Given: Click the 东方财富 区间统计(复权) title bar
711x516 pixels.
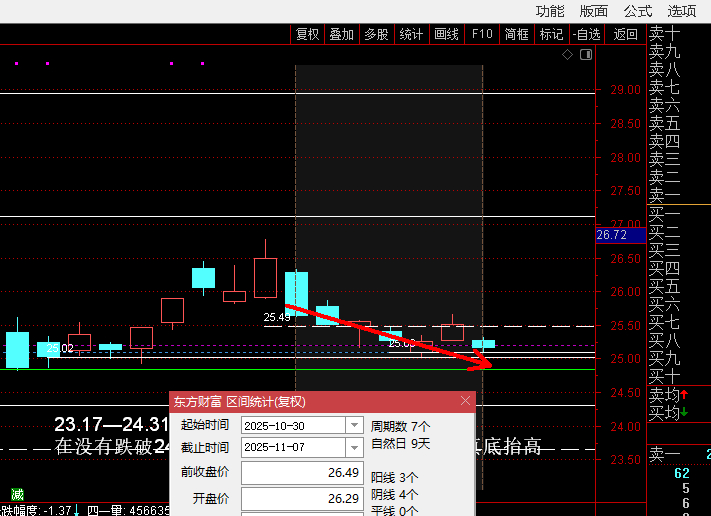Looking at the screenshot, I should pyautogui.click(x=322, y=401).
